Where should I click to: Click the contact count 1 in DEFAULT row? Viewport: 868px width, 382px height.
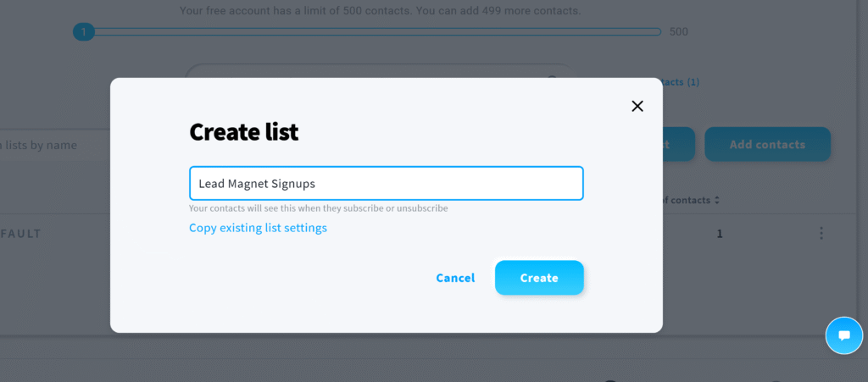click(720, 234)
